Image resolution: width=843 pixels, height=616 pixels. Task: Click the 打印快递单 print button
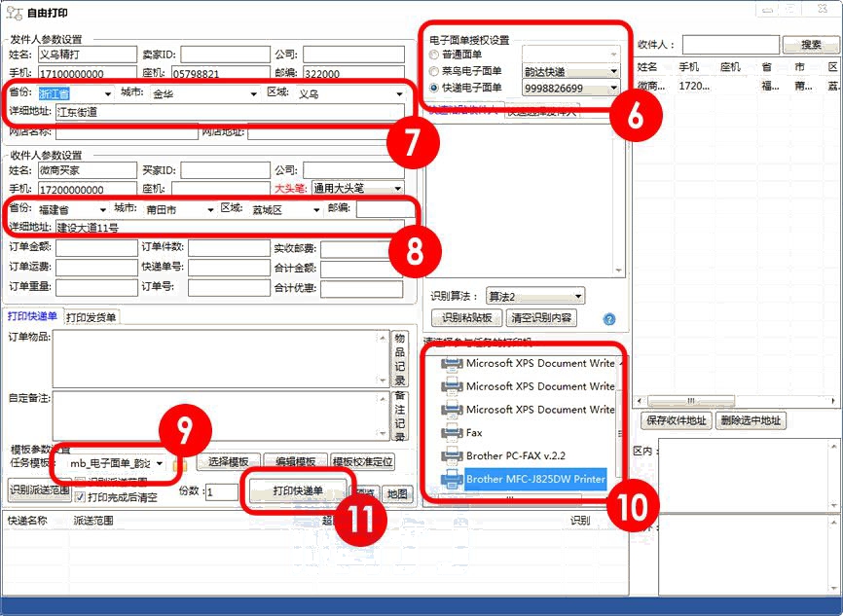click(297, 490)
